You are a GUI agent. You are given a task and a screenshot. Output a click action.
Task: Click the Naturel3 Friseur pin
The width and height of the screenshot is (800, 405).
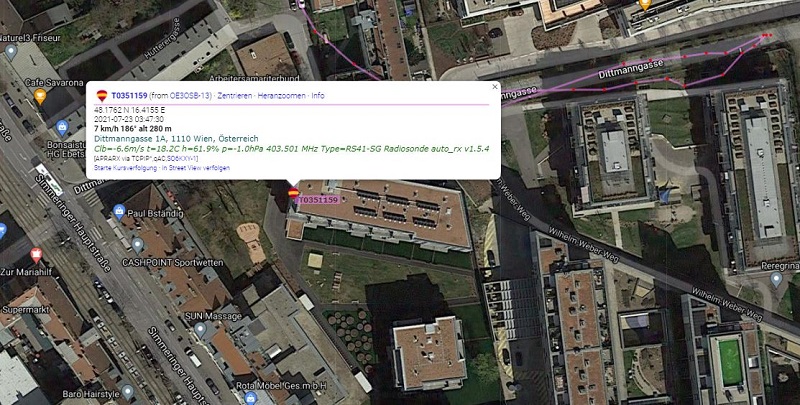11,52
